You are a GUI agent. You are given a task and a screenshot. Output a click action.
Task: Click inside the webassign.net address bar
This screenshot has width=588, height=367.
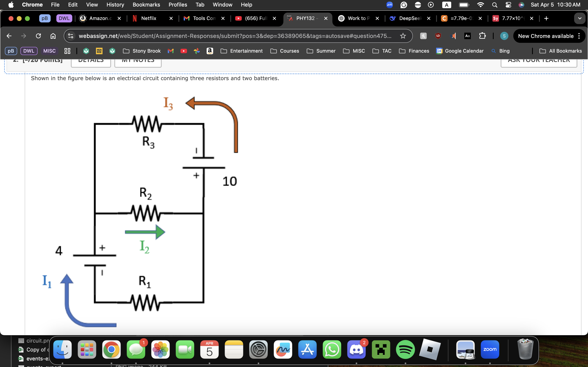(x=219, y=36)
